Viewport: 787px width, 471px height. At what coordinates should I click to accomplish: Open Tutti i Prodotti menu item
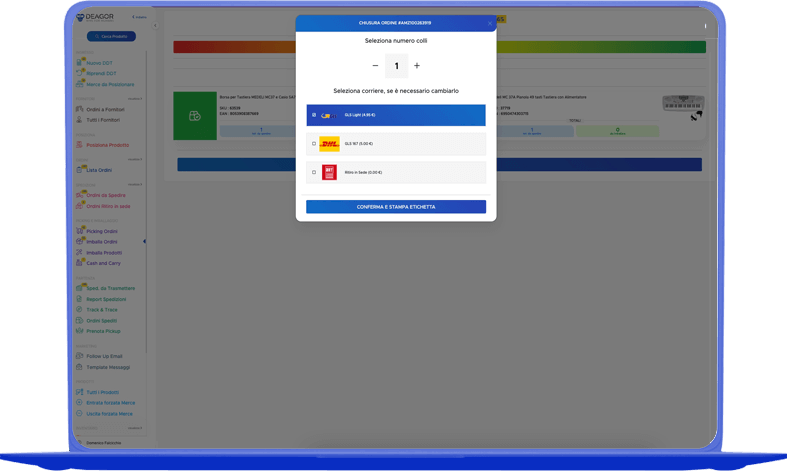[103, 393]
